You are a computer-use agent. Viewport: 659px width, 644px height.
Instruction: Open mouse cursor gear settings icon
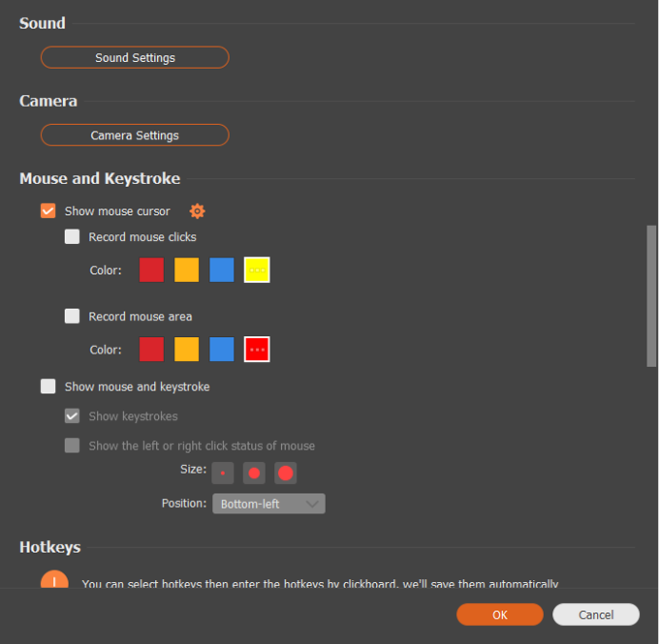click(197, 211)
